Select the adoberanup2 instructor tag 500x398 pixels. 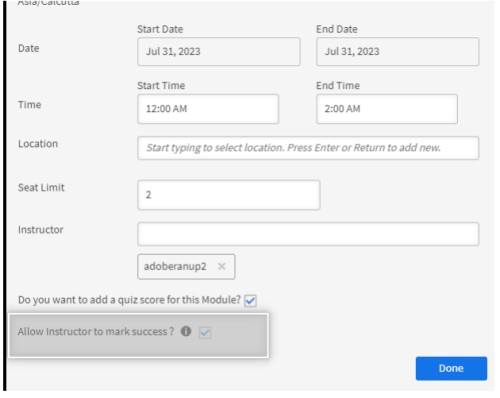coord(186,267)
